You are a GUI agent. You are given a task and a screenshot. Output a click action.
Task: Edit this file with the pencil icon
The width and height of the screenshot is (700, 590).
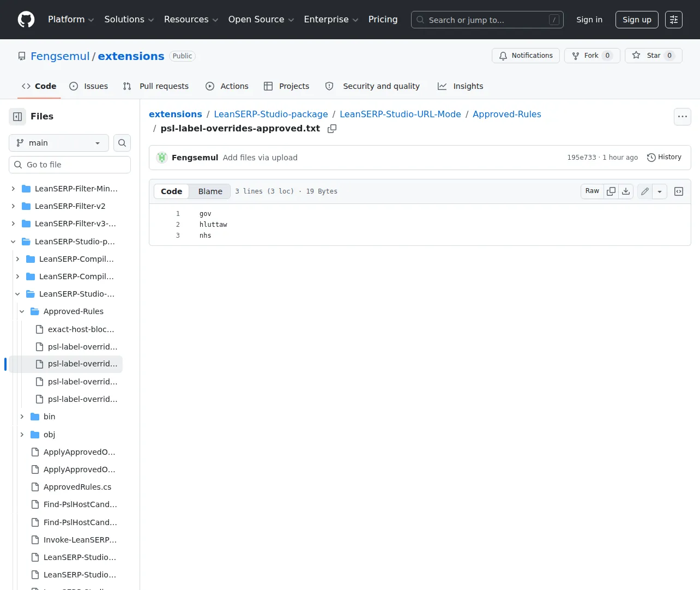click(x=645, y=191)
